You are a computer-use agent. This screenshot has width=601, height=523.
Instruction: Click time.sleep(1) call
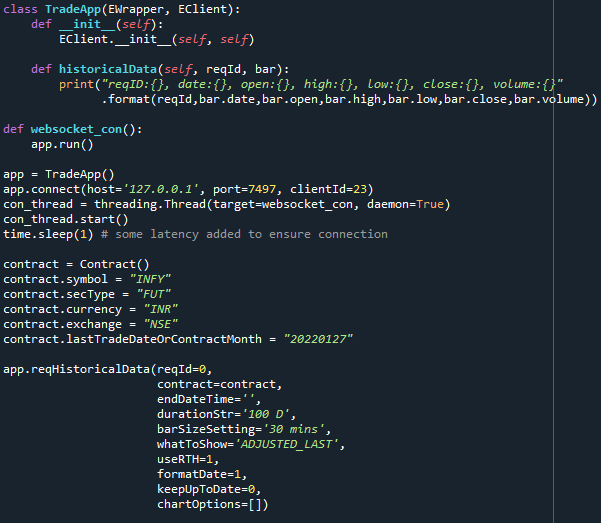point(48,234)
